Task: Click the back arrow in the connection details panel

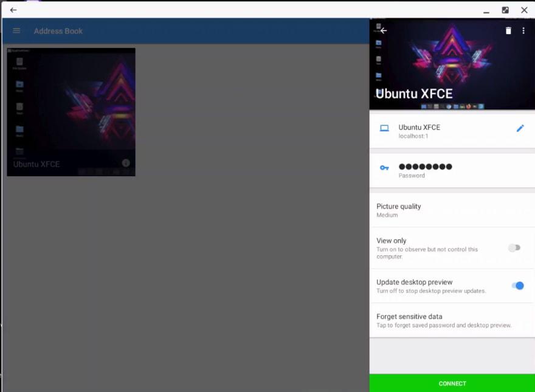Action: click(x=383, y=30)
